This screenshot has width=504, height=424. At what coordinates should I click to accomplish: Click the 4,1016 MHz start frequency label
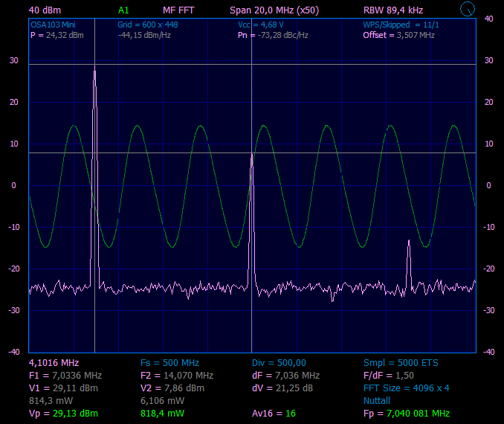click(54, 362)
